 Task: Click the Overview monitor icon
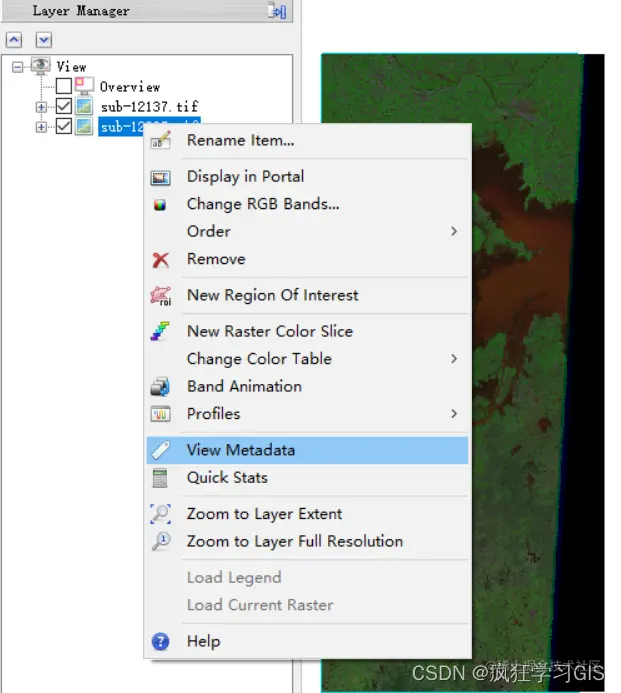point(84,86)
